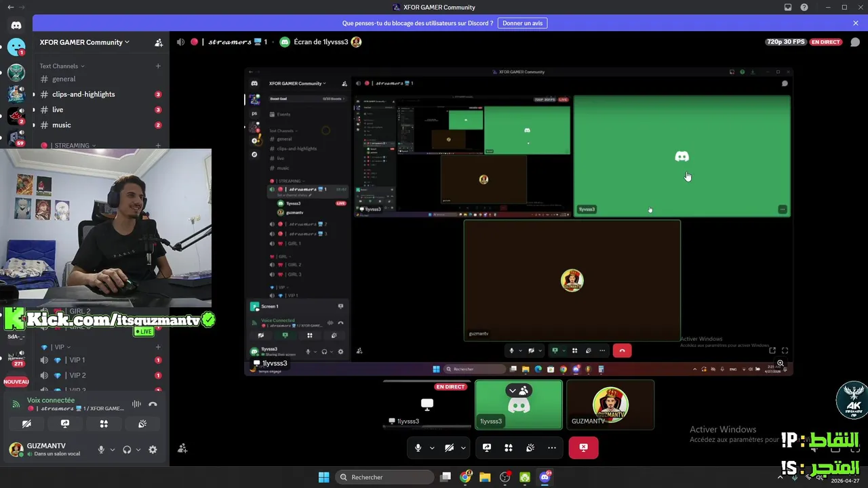Image resolution: width=868 pixels, height=488 pixels.
Task: Mute microphone in bottom call control bar
Action: (x=418, y=447)
